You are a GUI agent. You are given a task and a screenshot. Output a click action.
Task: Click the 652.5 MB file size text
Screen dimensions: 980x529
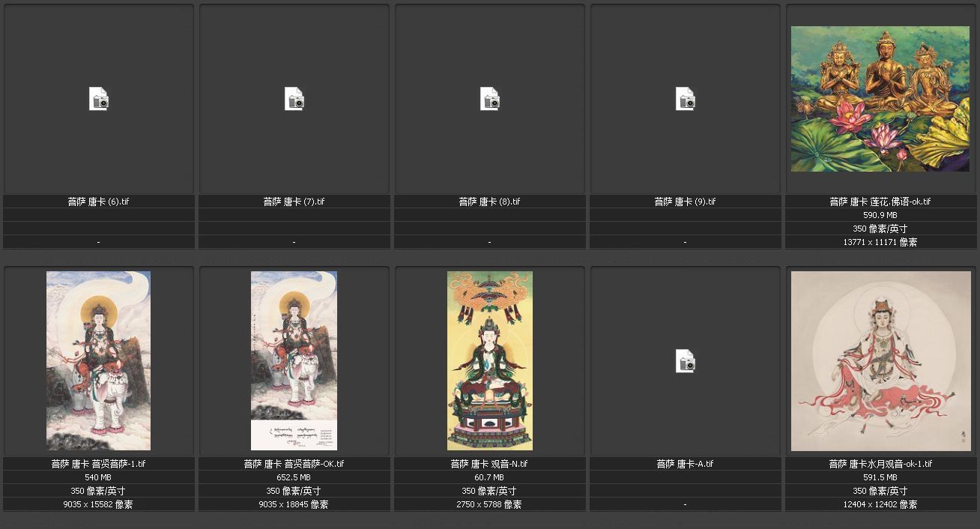(294, 477)
